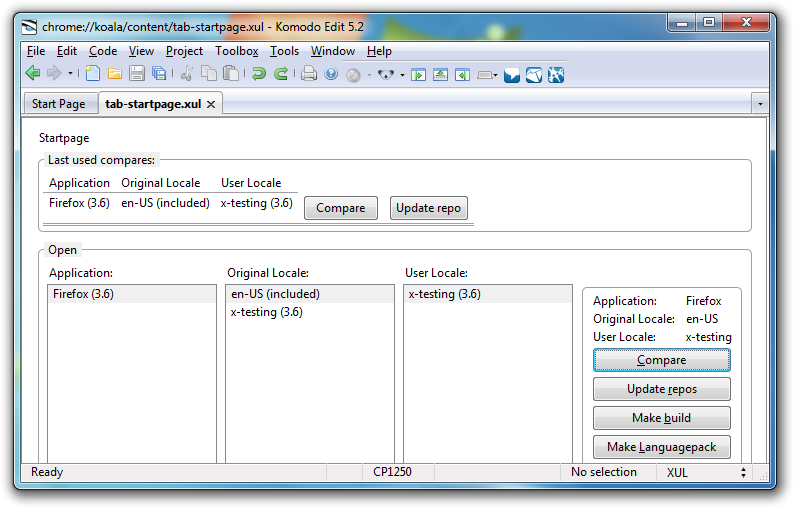Click the Make build button

point(662,418)
